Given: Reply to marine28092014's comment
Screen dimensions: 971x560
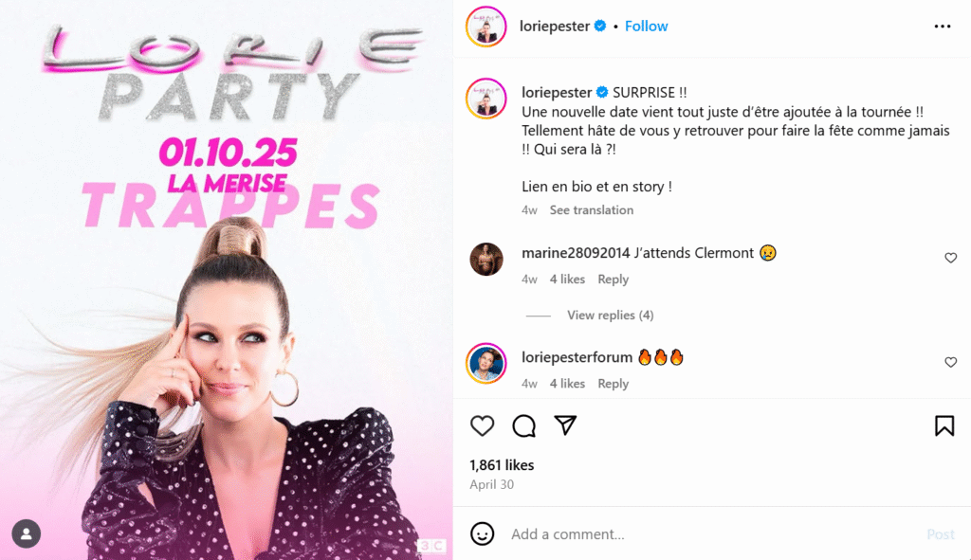Looking at the screenshot, I should pos(614,280).
